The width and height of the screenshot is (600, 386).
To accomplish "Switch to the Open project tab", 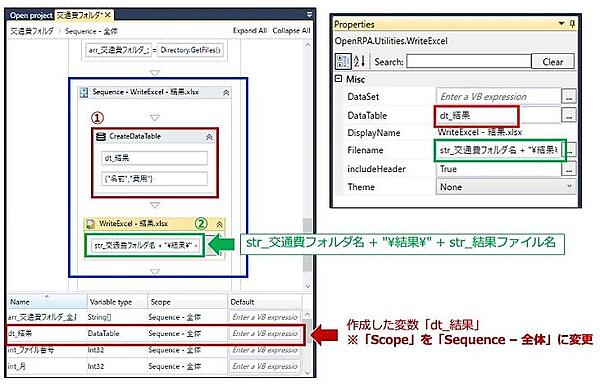I will [31, 15].
